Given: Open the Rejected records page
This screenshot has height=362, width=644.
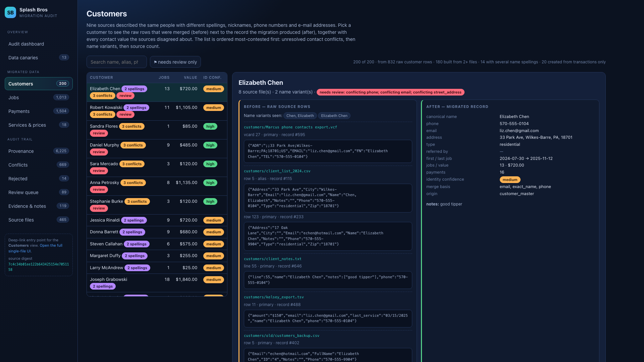Looking at the screenshot, I should point(39,179).
